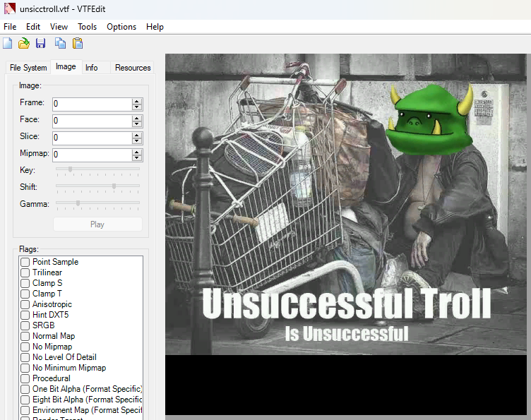Screen dimensions: 531x420
Task: Switch to the File System tab
Action: pos(28,68)
